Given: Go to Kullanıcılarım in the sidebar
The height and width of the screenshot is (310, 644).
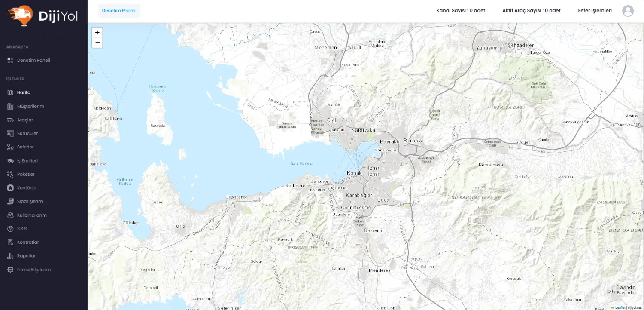Looking at the screenshot, I should pyautogui.click(x=31, y=215).
